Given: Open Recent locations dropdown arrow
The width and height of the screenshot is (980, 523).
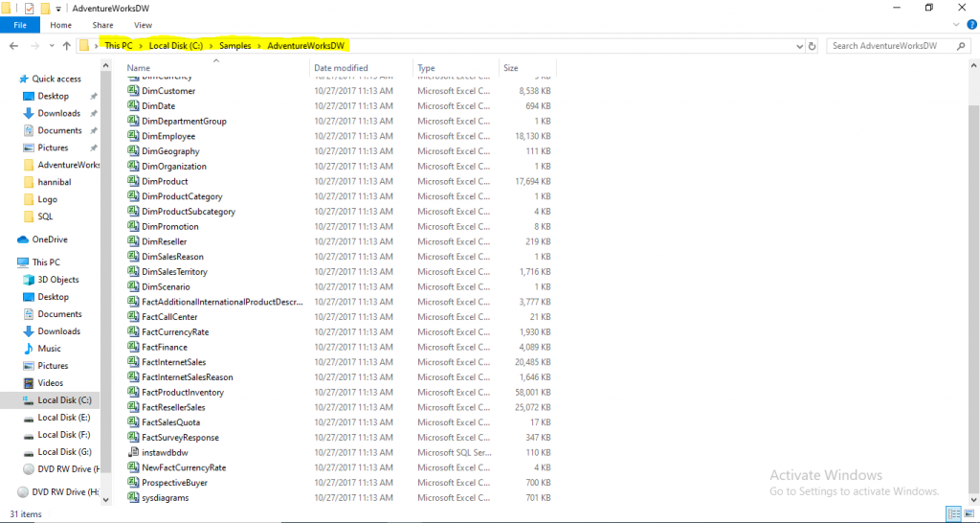Looking at the screenshot, I should point(52,46).
